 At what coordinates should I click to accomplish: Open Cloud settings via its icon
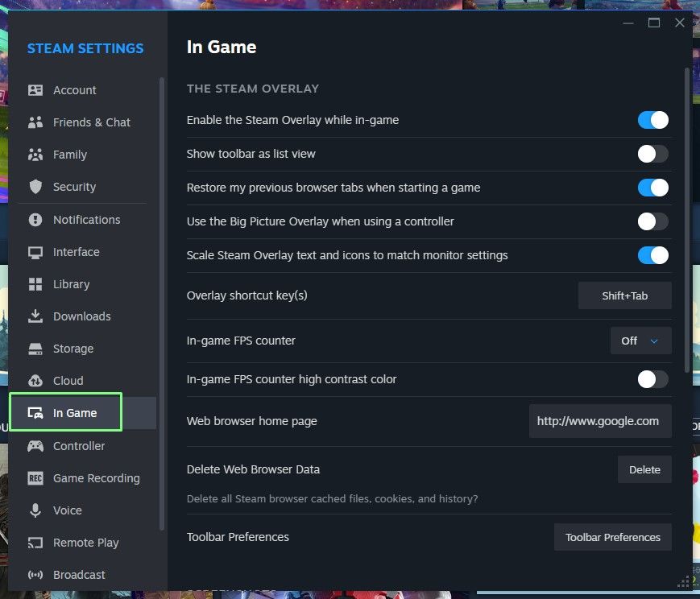click(35, 381)
